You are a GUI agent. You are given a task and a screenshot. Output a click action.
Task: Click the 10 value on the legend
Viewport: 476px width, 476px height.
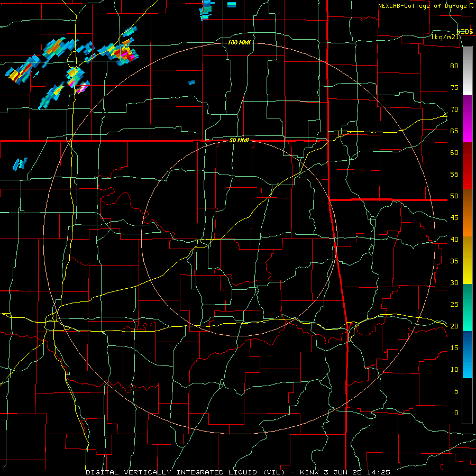[454, 370]
